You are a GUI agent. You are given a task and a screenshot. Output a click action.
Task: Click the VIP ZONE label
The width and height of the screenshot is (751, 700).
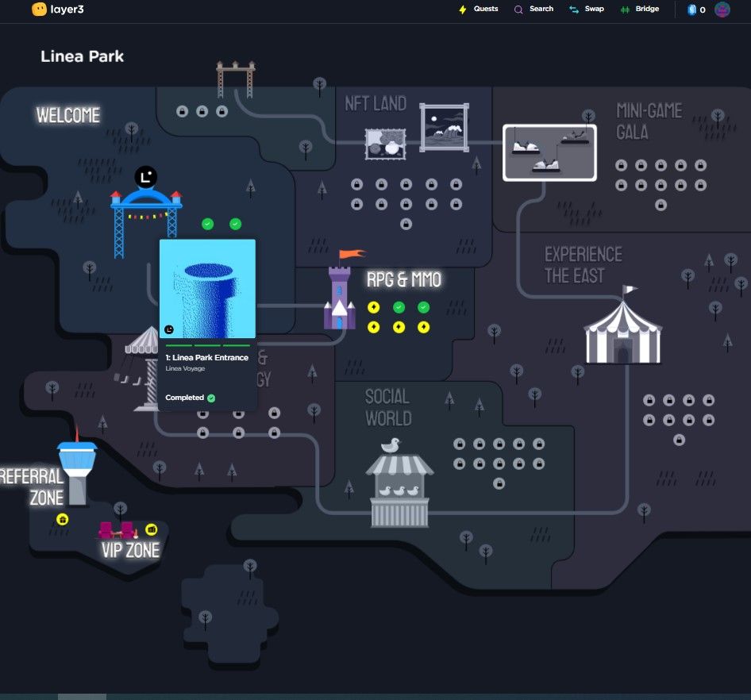(x=130, y=551)
